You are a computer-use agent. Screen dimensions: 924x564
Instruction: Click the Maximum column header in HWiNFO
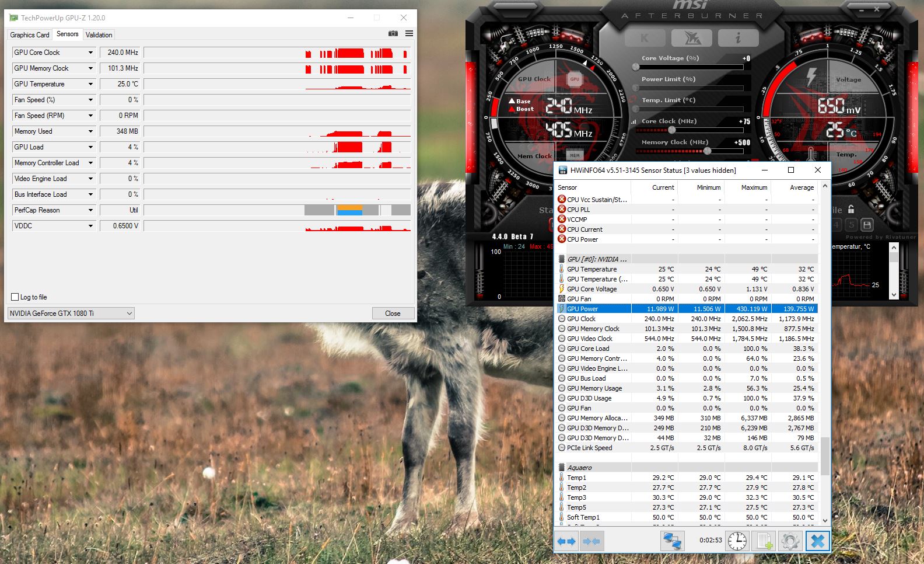[748, 187]
